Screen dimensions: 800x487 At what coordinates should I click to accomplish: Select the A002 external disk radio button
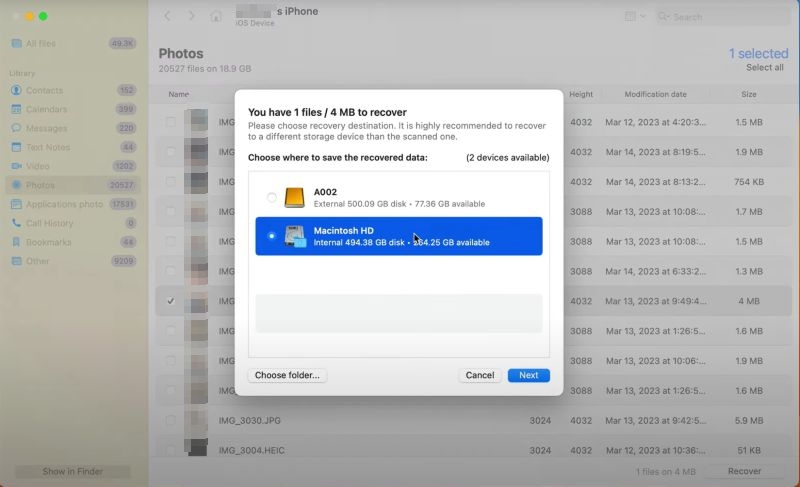[271, 197]
